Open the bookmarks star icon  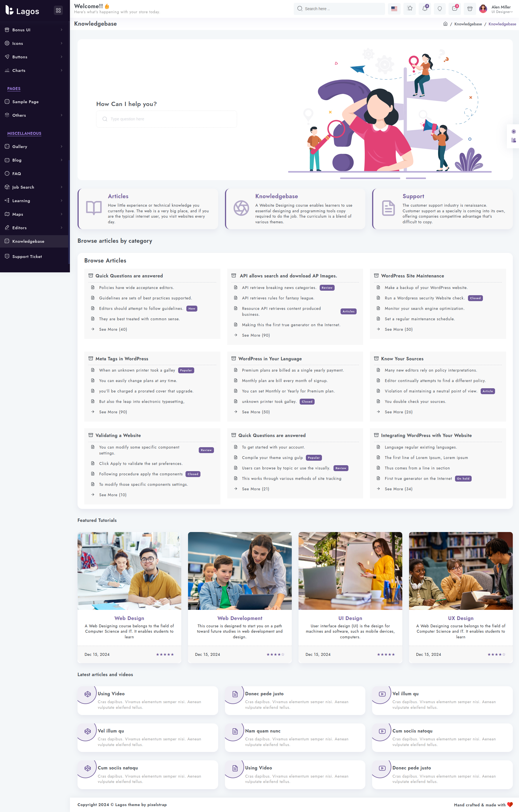click(409, 9)
